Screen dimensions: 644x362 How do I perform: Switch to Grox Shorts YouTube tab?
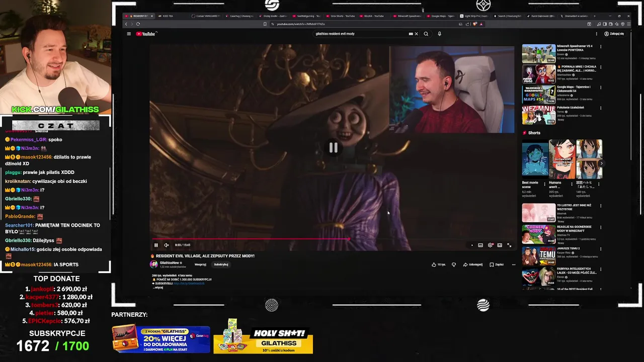click(341, 16)
